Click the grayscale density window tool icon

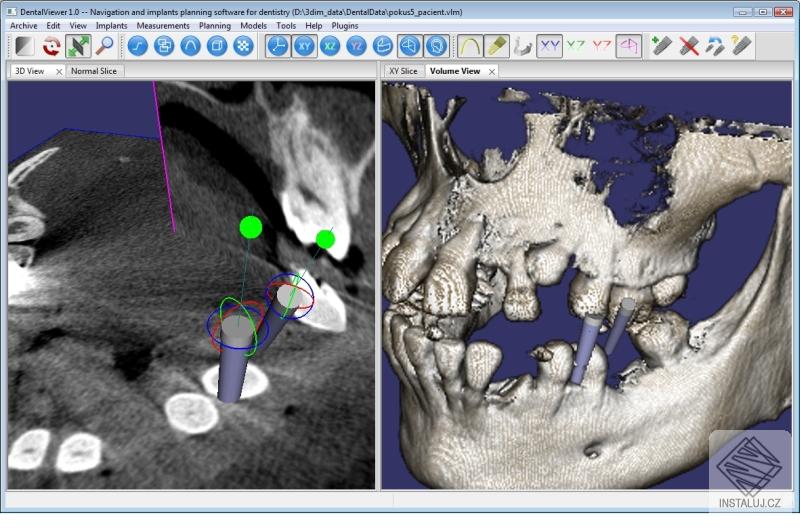coord(24,46)
